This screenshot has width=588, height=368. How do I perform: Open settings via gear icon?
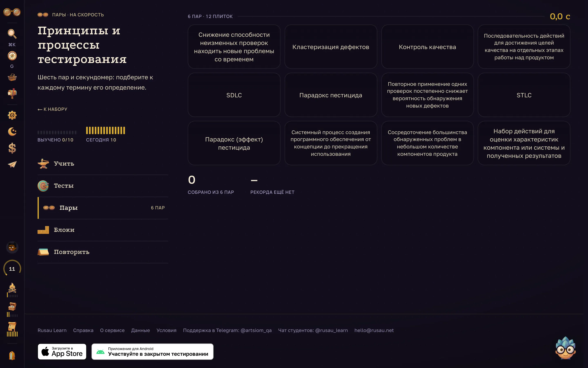(12, 115)
